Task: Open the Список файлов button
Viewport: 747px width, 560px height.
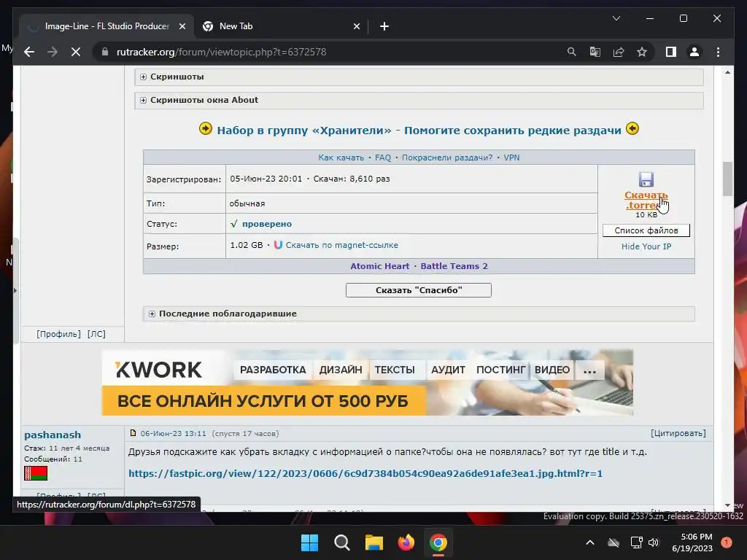Action: pyautogui.click(x=646, y=230)
